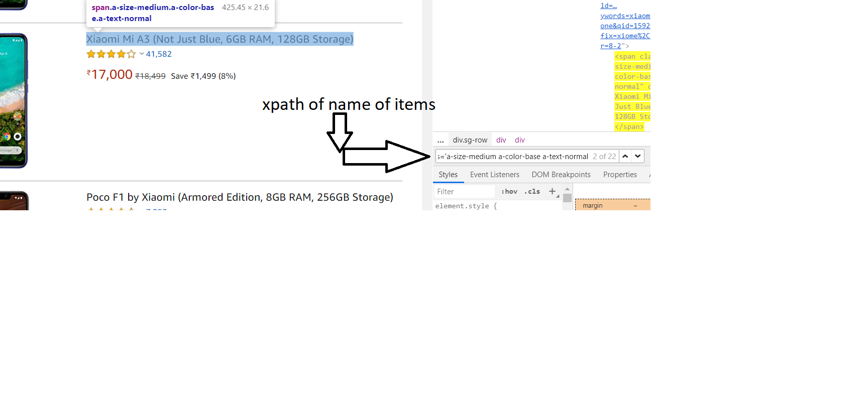Click the Filter field in Styles pane
Viewport: 868px width, 415px height.
pyautogui.click(x=465, y=192)
